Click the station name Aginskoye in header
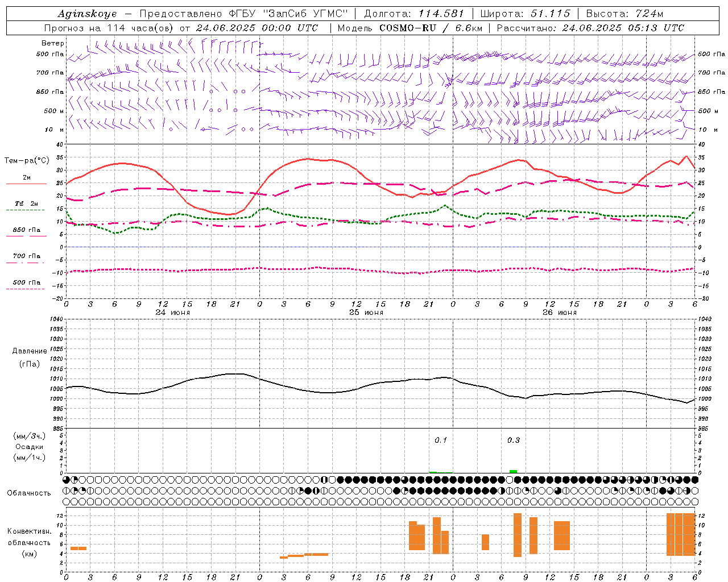Viewport: 728px width, 582px height. [88, 14]
